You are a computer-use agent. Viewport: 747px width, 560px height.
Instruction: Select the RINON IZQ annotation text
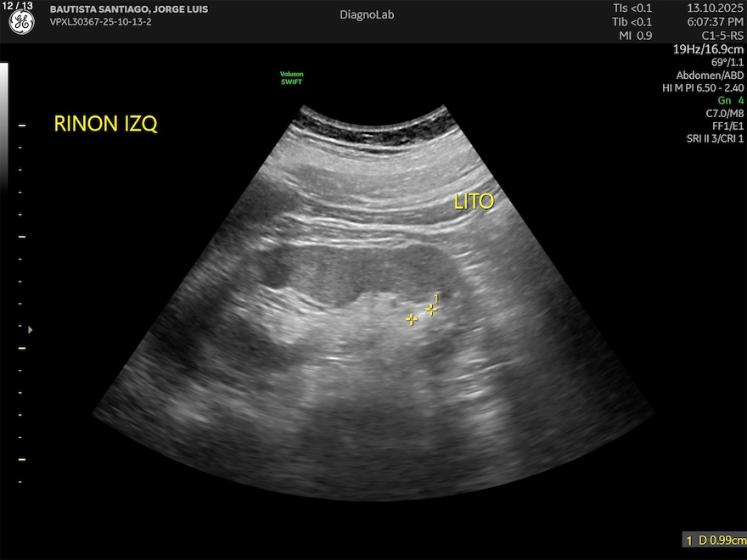tap(105, 124)
